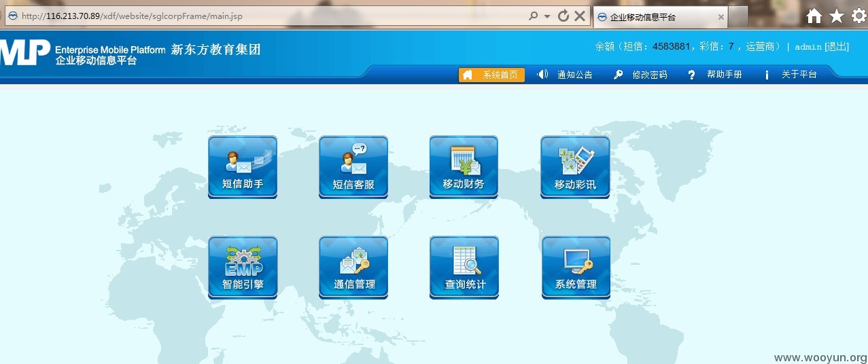This screenshot has width=868, height=364.
Task: Click the 彩信 balance entry in the header
Action: click(716, 47)
